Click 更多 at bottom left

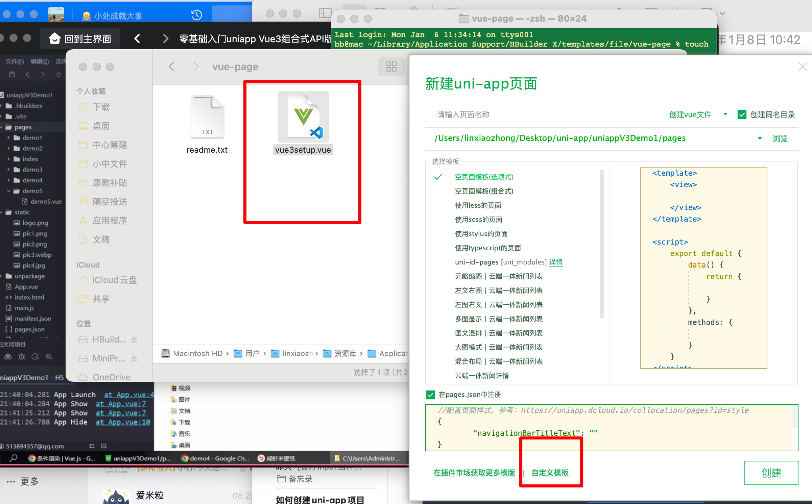pos(23,481)
